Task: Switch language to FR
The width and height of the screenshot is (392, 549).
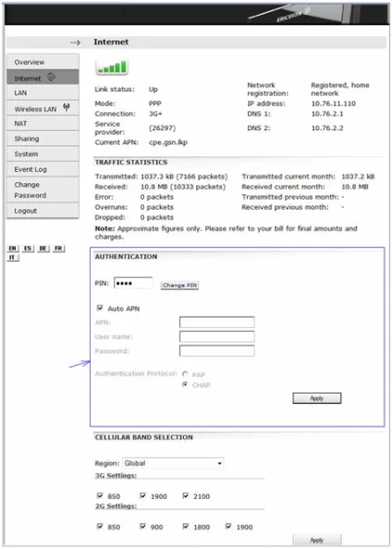Action: pos(58,249)
